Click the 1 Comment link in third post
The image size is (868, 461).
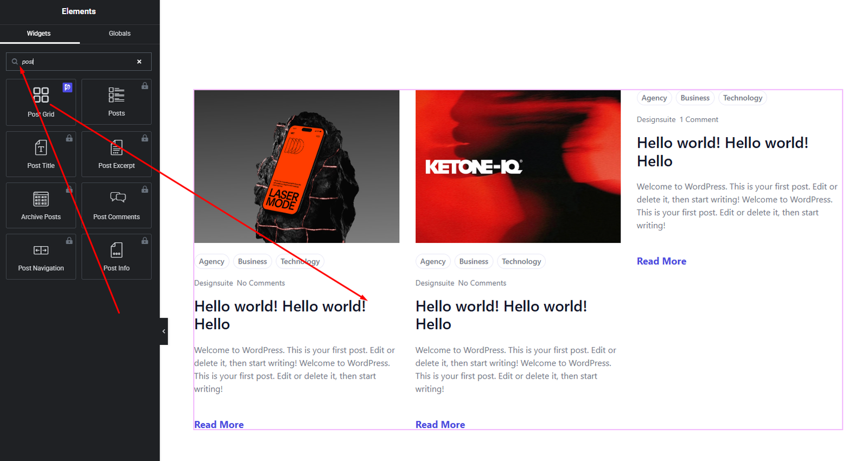coord(699,120)
